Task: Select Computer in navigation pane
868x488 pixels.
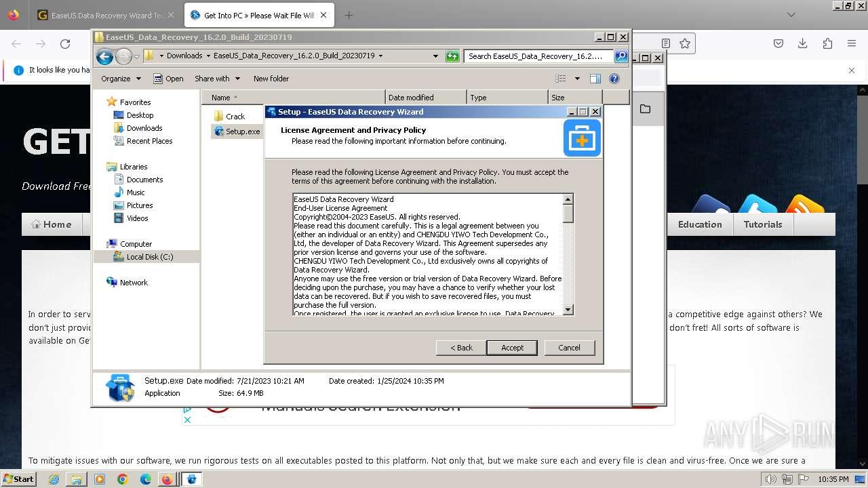Action: 130,244
